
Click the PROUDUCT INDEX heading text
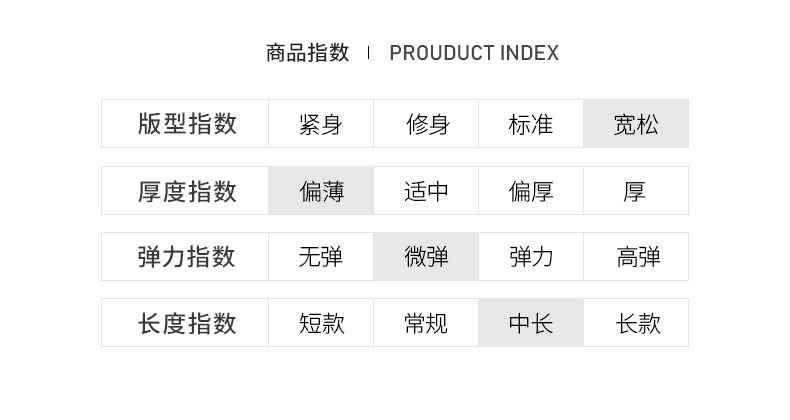coord(474,53)
